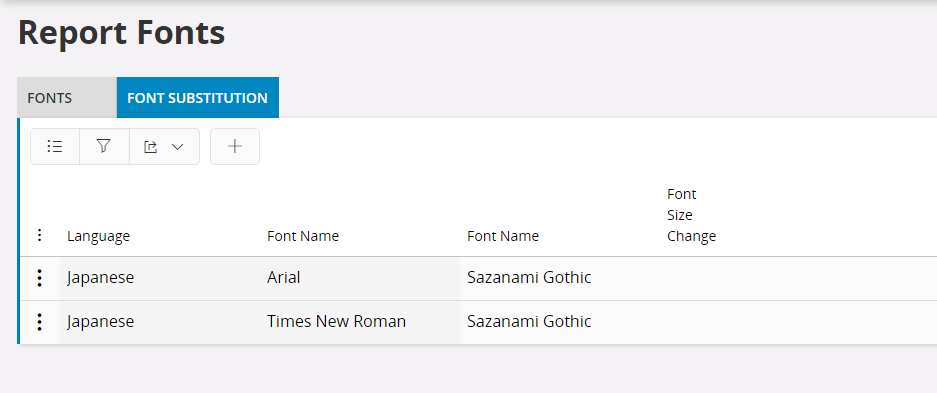
Task: Add a new font substitution row
Action: click(235, 146)
